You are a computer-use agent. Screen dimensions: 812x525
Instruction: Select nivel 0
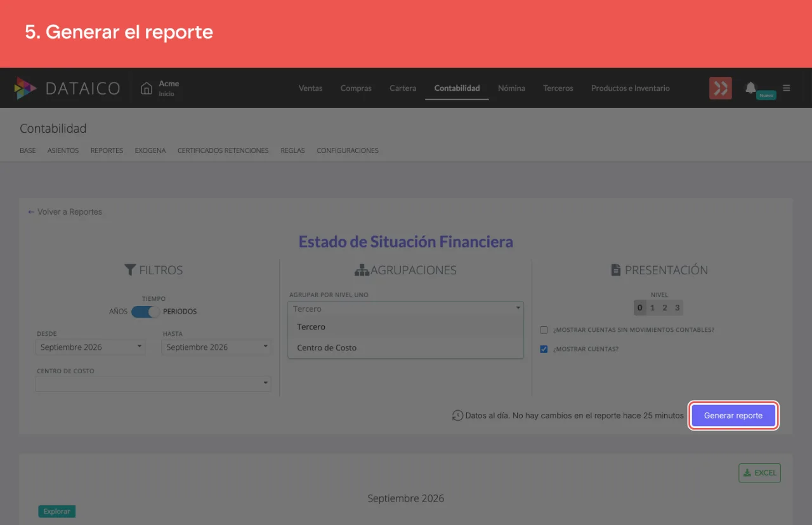click(640, 308)
